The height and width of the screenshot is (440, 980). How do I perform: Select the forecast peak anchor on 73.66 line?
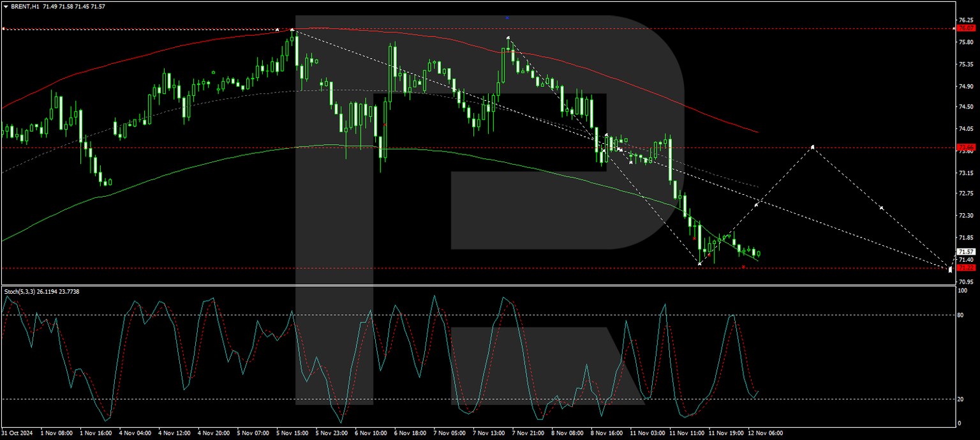click(813, 147)
